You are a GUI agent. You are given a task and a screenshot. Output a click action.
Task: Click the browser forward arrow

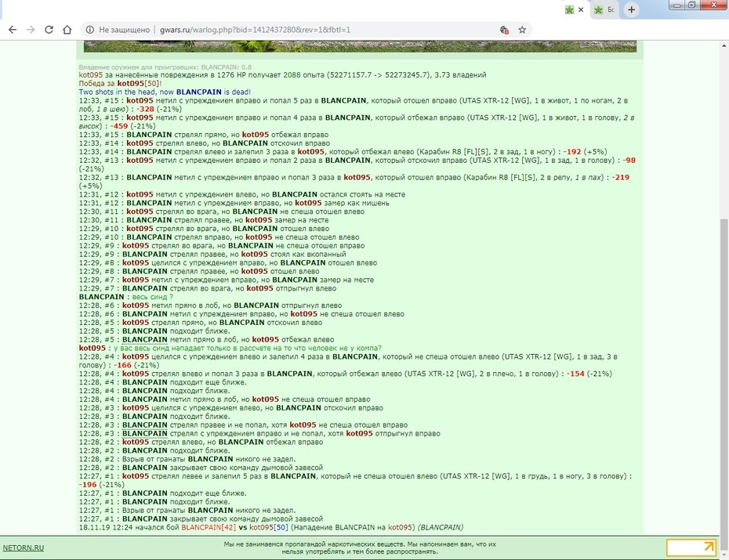pyautogui.click(x=31, y=30)
